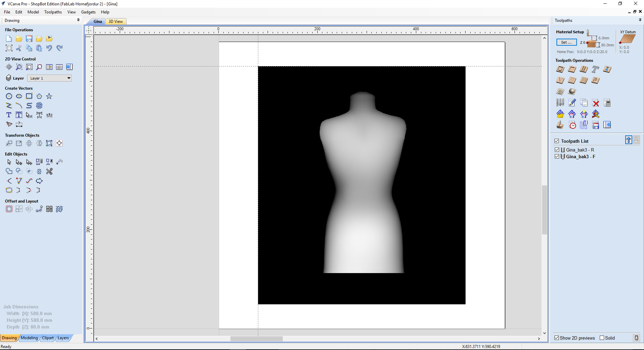The width and height of the screenshot is (644, 350).
Task: Click the horizontal scrollbar right arrow
Action: [x=539, y=339]
